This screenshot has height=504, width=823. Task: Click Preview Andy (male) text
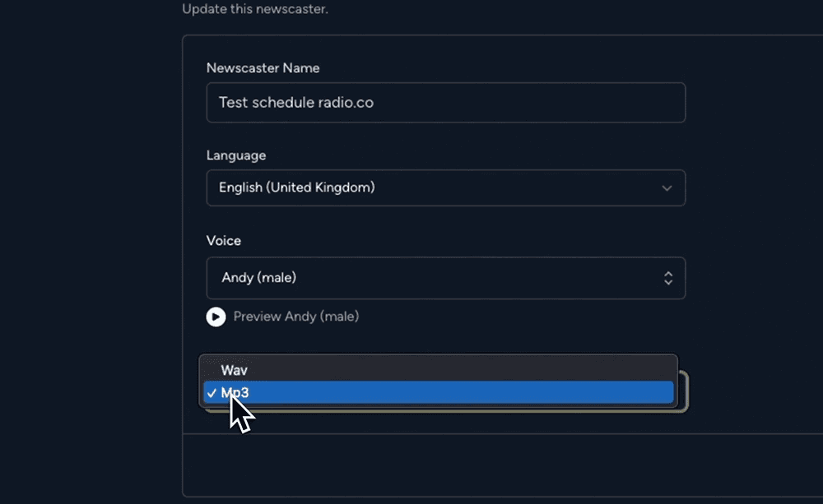(x=295, y=317)
